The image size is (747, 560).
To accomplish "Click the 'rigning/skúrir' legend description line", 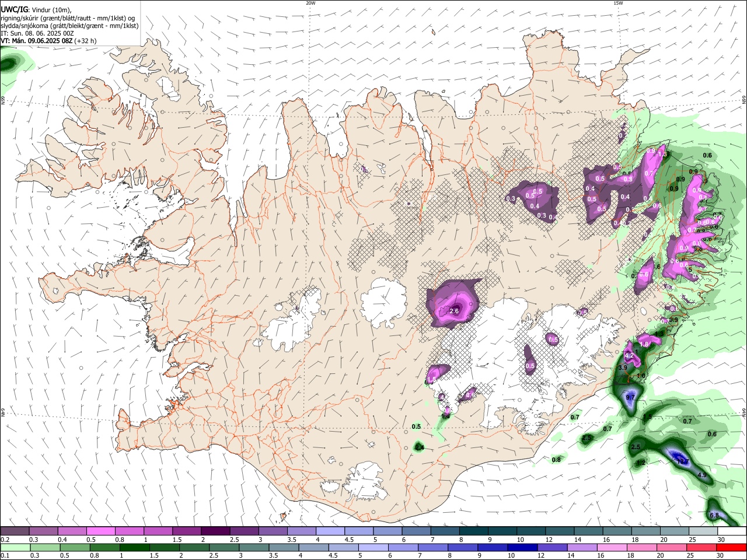I will coord(68,18).
